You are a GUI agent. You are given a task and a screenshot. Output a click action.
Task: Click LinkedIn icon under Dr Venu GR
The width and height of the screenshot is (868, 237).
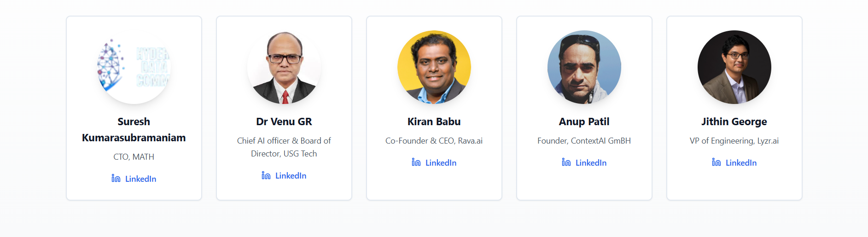click(266, 175)
